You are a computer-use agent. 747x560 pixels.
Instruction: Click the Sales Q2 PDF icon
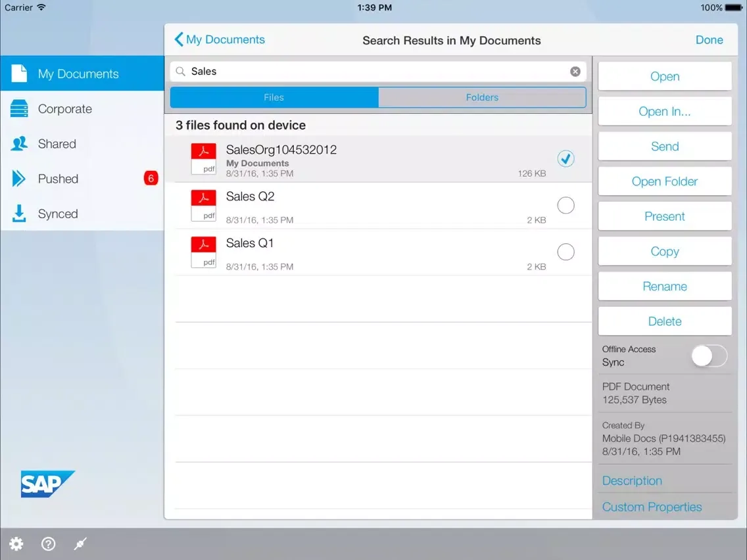click(x=203, y=206)
